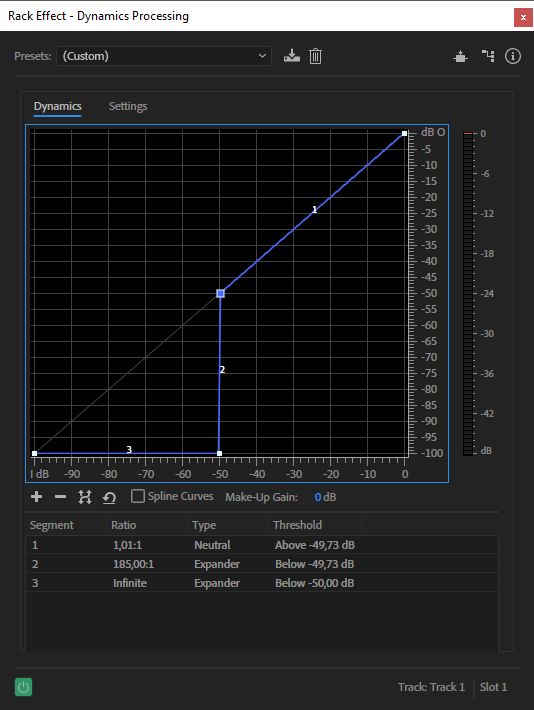Add point with plus icon

37,497
